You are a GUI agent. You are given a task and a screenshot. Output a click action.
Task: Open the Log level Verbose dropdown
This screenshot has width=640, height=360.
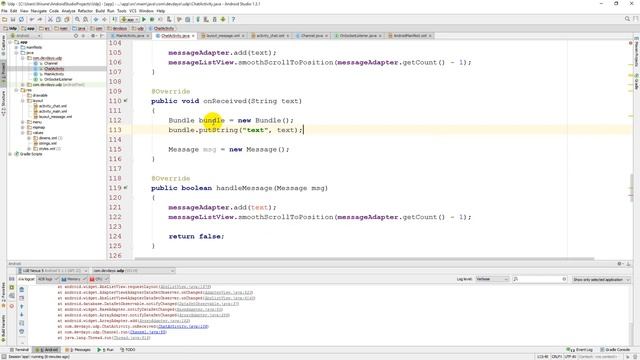[492, 279]
